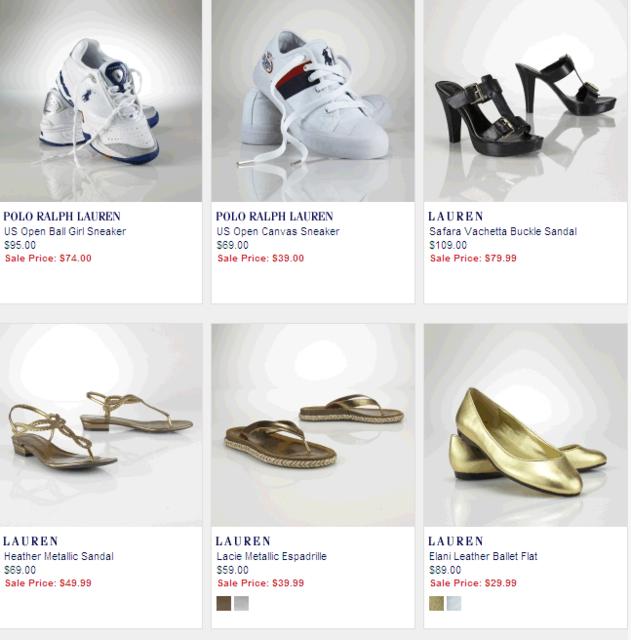Open the US Open Ball Girl Sneaker image
This screenshot has height=640, width=631.
point(101,101)
